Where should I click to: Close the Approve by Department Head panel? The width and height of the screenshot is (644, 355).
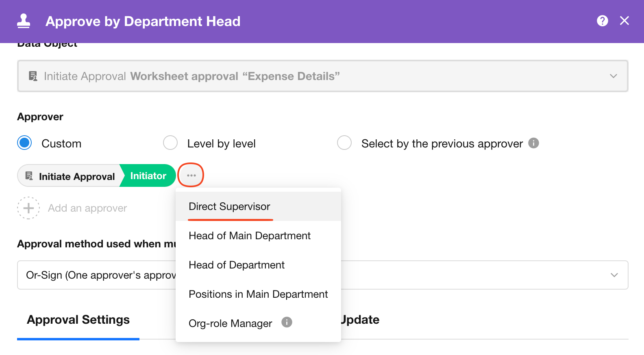[x=624, y=21]
